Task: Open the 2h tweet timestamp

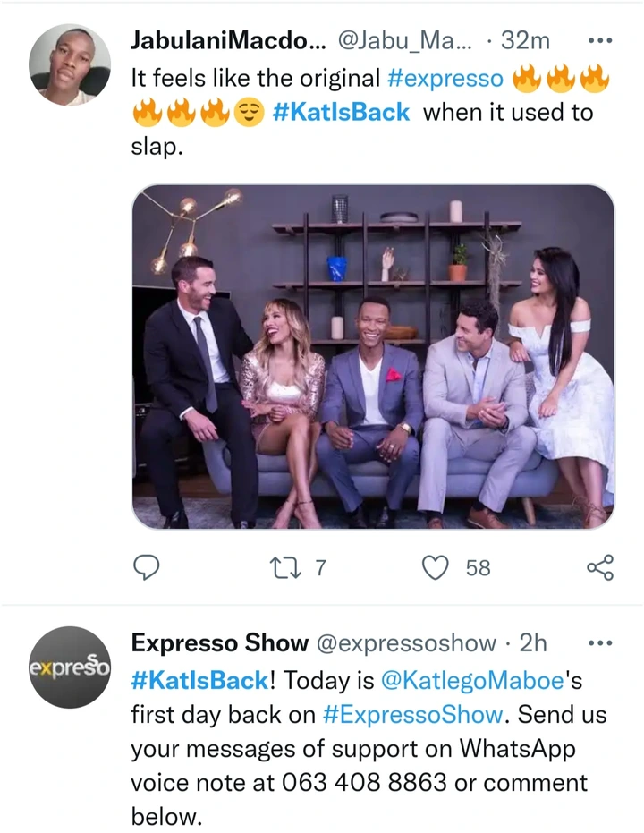Action: [532, 642]
